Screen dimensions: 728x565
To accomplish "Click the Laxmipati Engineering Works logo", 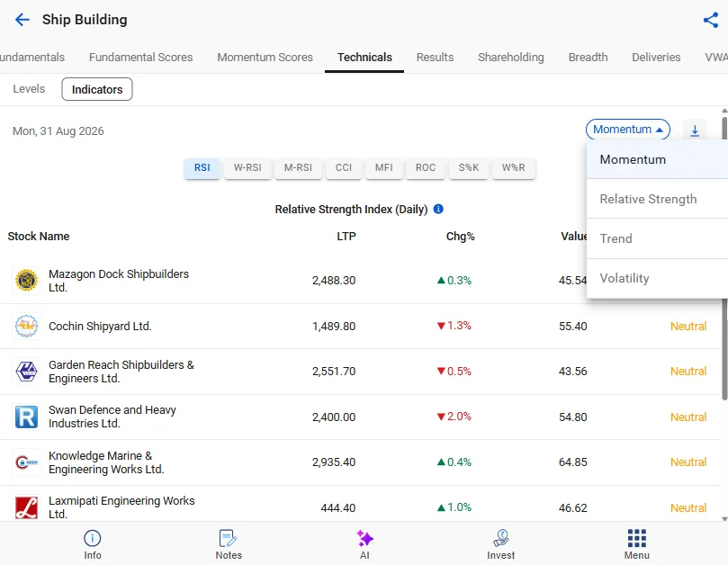I will point(26,507).
